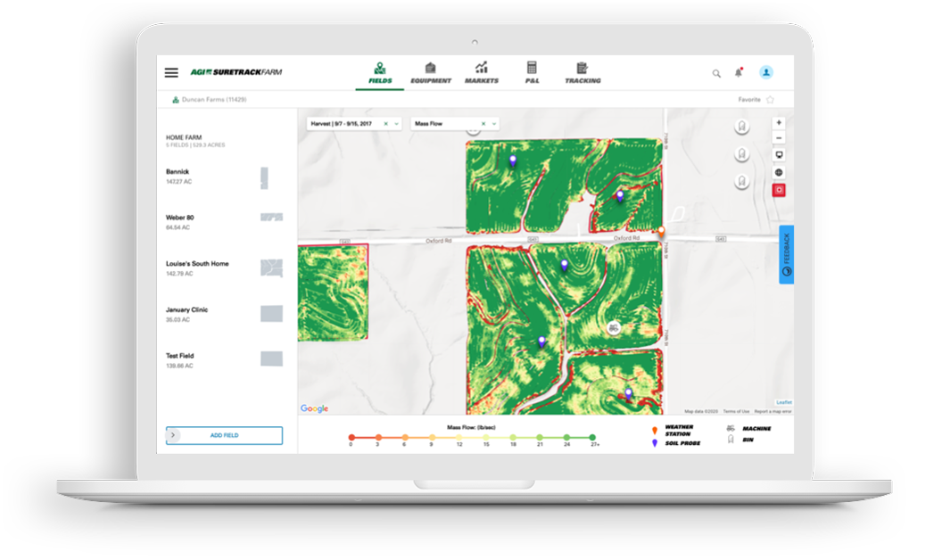The image size is (942, 560).
Task: Expand the Mass Flow layer dropdown
Action: coord(494,124)
